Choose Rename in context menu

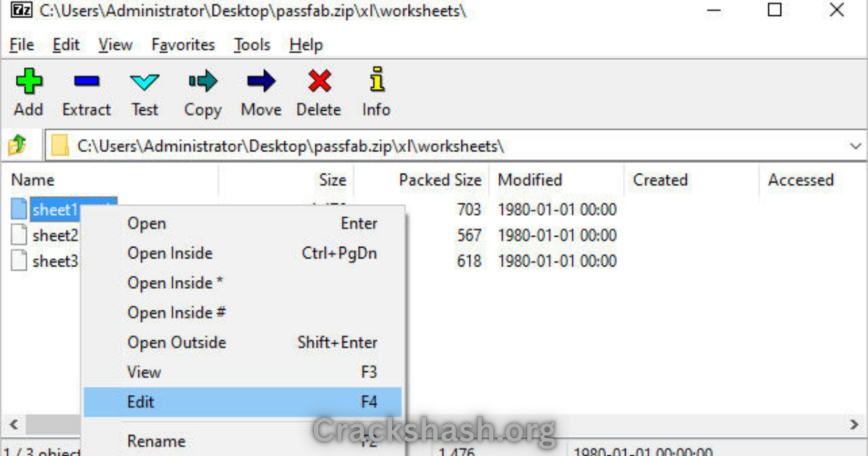click(x=242, y=441)
